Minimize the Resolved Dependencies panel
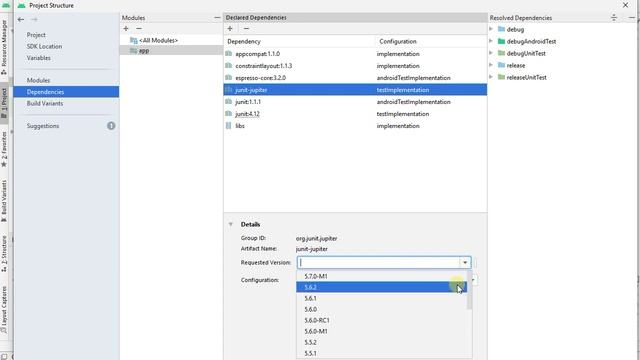 pos(632,18)
